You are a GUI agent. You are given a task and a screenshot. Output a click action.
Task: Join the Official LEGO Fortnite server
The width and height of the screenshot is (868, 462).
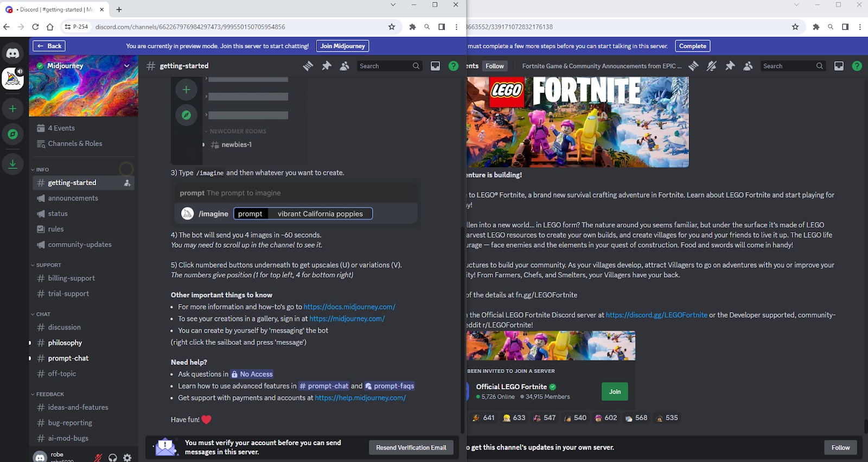[x=615, y=391]
